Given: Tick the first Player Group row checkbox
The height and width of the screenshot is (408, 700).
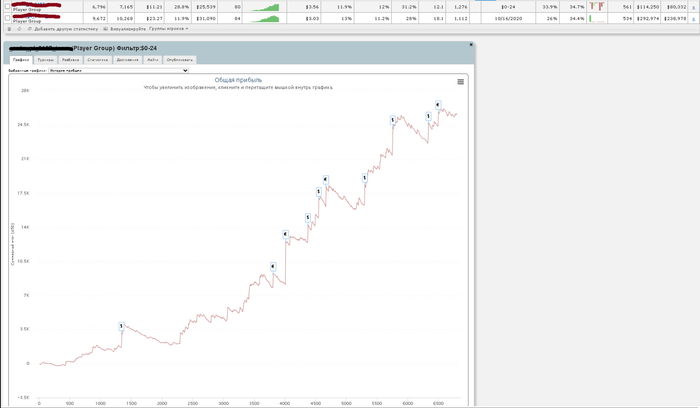Looking at the screenshot, I should click(x=7, y=6).
